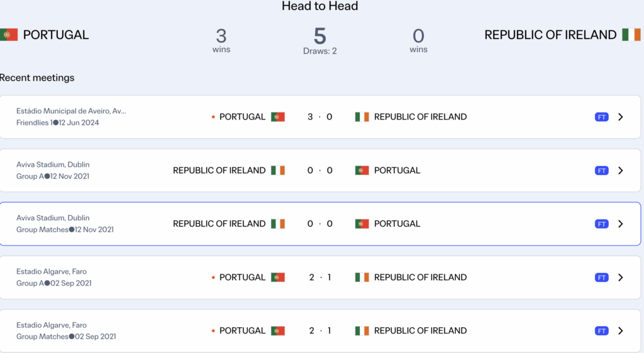Expand the Portugal 3-0 friendly match details
The height and width of the screenshot is (353, 644).
pos(621,117)
